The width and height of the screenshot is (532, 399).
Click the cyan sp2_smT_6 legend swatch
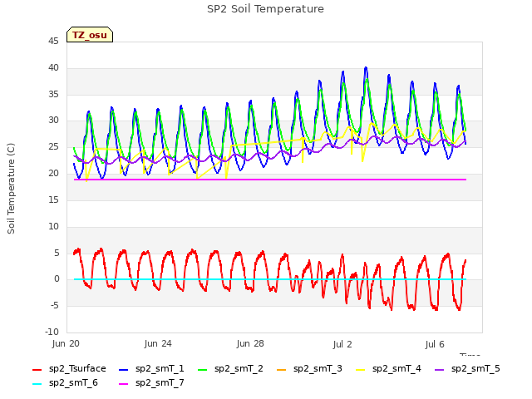(x=37, y=384)
